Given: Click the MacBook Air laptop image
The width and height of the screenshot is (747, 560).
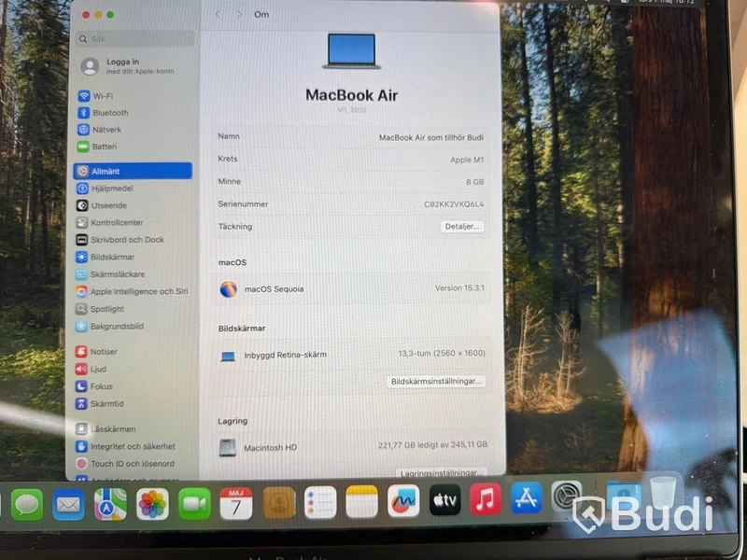Looking at the screenshot, I should coord(352,51).
